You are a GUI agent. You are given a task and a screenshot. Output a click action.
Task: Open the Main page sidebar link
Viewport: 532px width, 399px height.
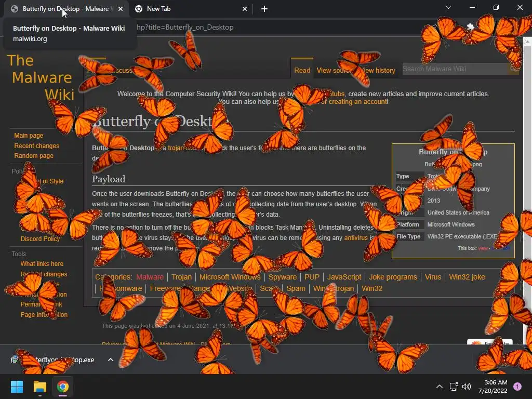[29, 136]
